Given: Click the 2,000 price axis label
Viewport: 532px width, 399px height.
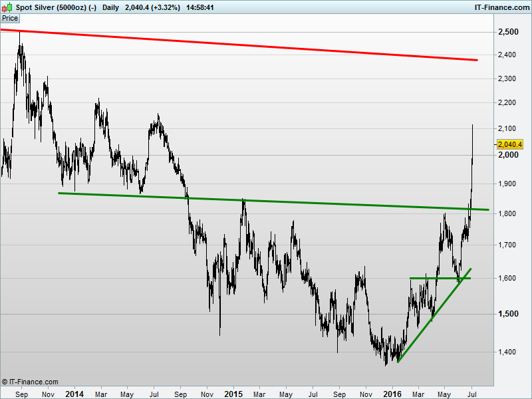Looking at the screenshot, I should pos(508,155).
